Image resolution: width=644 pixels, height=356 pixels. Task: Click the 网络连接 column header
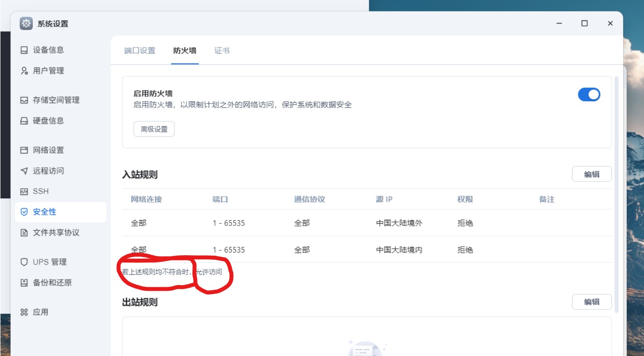point(147,199)
